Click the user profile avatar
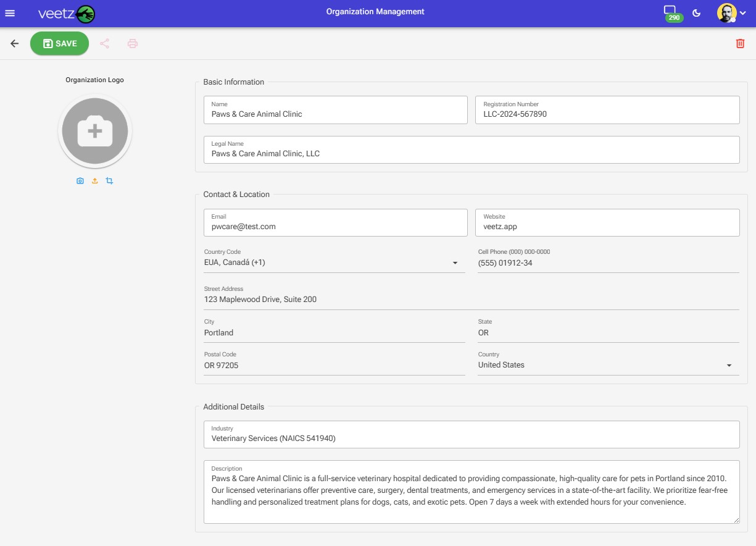The height and width of the screenshot is (546, 756). 727,13
